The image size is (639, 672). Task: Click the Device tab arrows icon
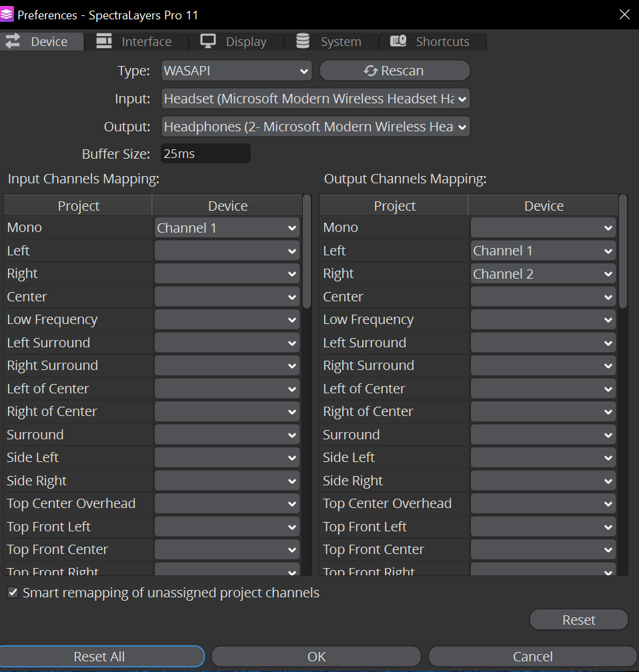tap(13, 41)
